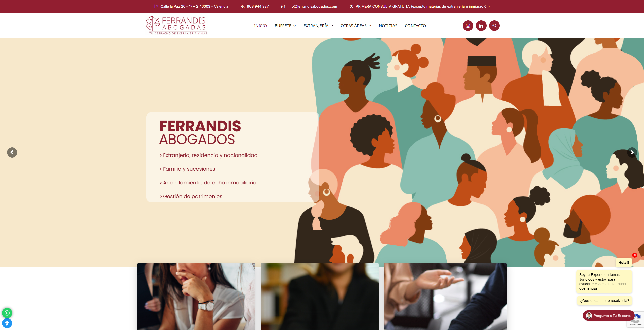Open the LinkedIn profile icon
Screen dimensions: 644x330
[x=481, y=26]
